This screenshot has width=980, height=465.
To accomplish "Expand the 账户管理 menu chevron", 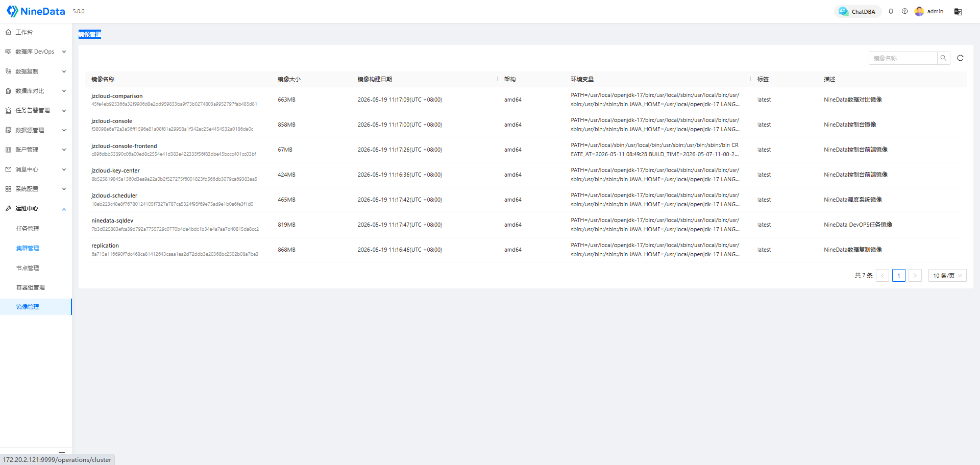I will (x=64, y=150).
